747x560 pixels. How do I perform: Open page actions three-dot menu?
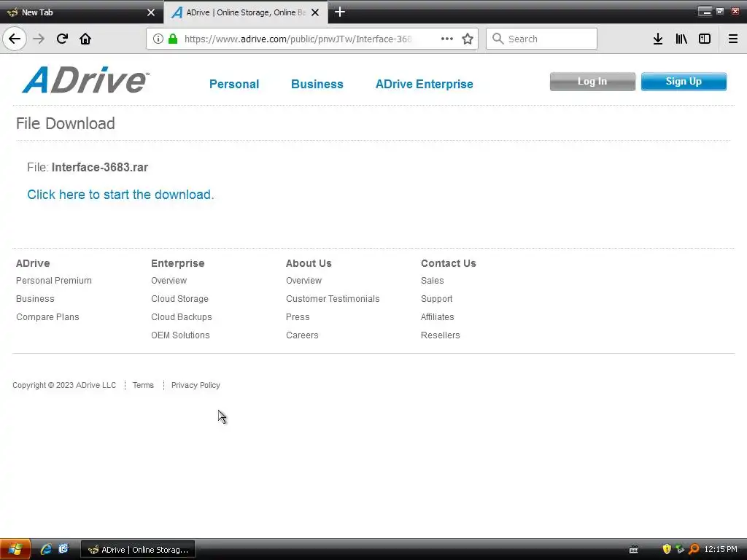point(447,39)
